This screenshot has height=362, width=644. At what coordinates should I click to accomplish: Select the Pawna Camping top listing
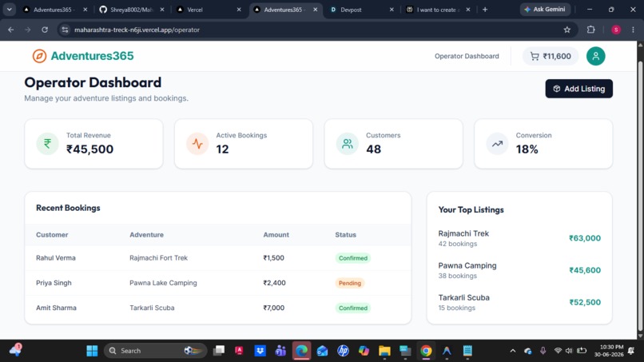point(519,270)
